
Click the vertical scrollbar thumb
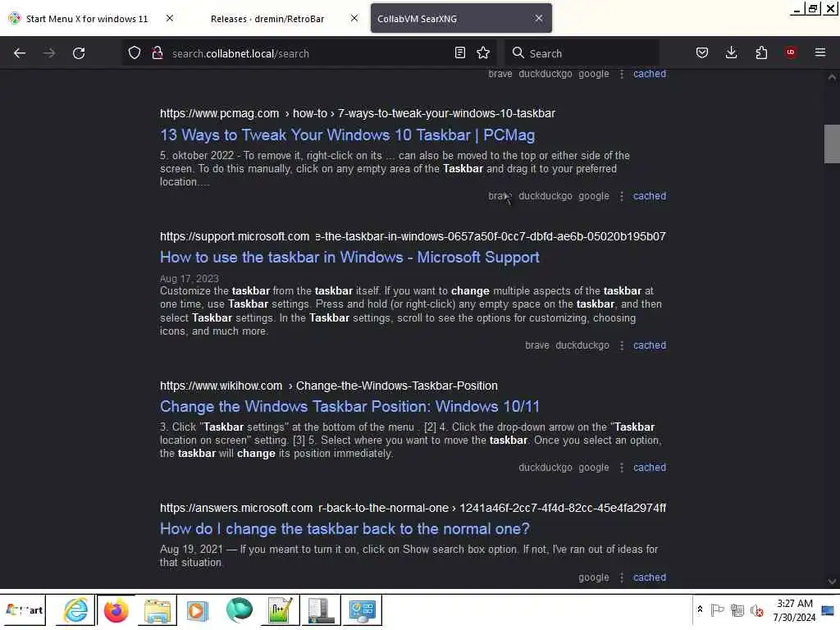[x=832, y=144]
